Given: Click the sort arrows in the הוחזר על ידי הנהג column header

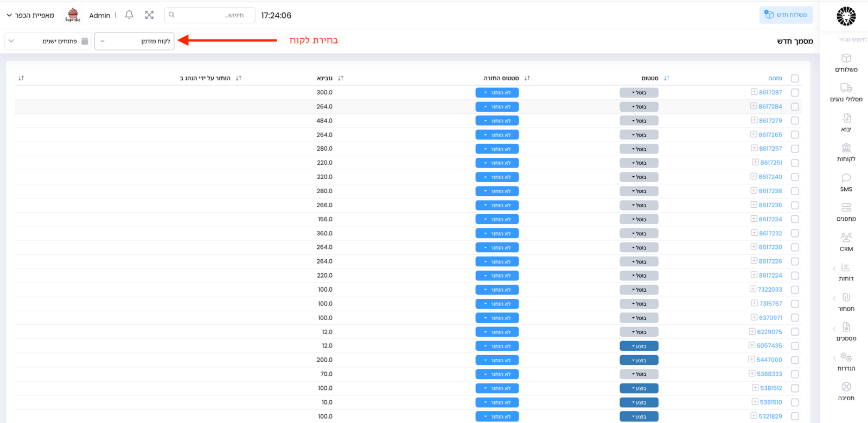Looking at the screenshot, I should tap(21, 78).
